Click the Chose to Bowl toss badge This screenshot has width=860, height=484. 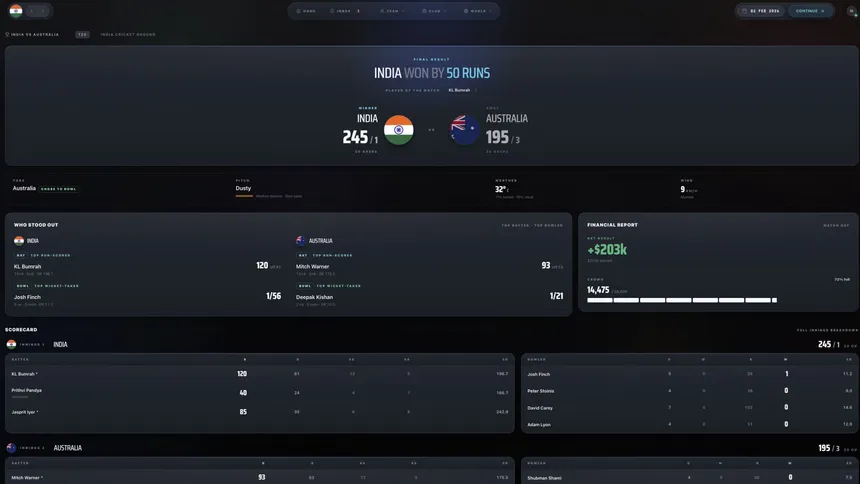click(59, 189)
